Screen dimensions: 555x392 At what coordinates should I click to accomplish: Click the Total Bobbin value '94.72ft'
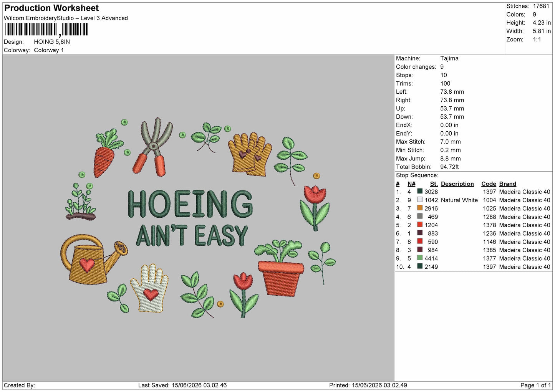pyautogui.click(x=450, y=167)
